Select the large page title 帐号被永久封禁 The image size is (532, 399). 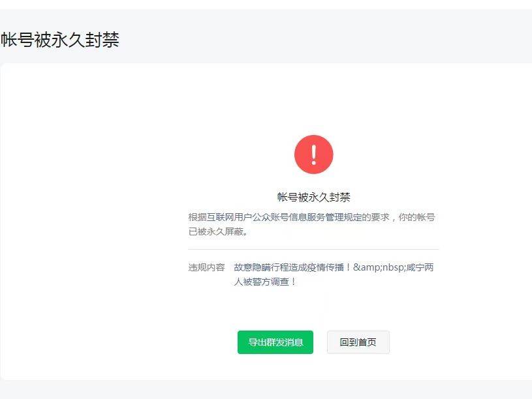[59, 40]
